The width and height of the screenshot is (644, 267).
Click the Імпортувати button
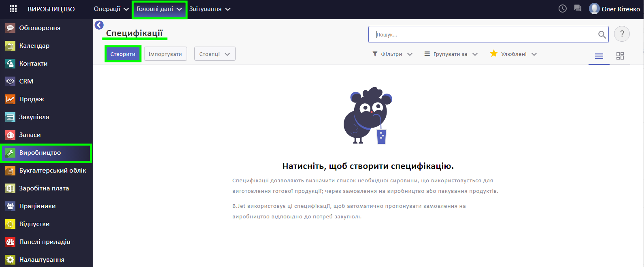tap(165, 54)
